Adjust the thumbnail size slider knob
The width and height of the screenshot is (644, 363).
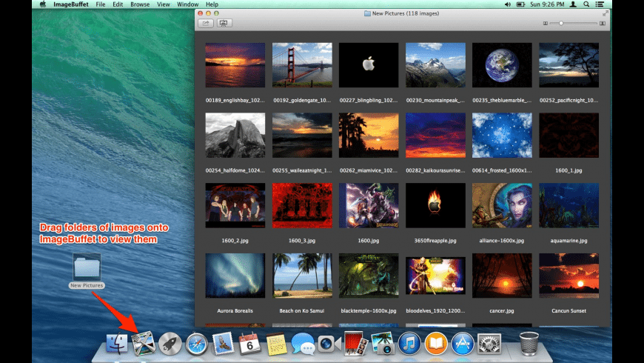click(x=561, y=24)
